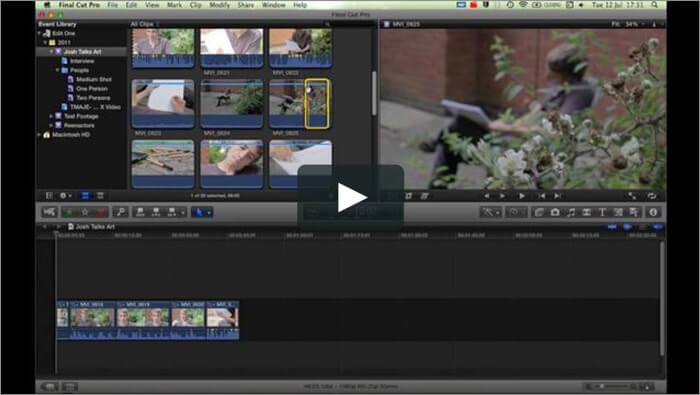
Task: Expand the Test Footage event
Action: (x=51, y=116)
